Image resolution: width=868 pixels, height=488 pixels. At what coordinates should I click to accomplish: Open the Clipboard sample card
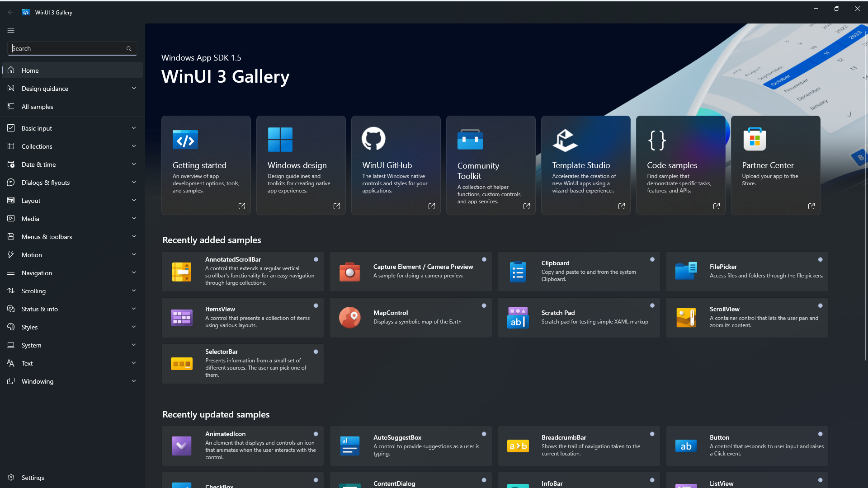point(579,271)
